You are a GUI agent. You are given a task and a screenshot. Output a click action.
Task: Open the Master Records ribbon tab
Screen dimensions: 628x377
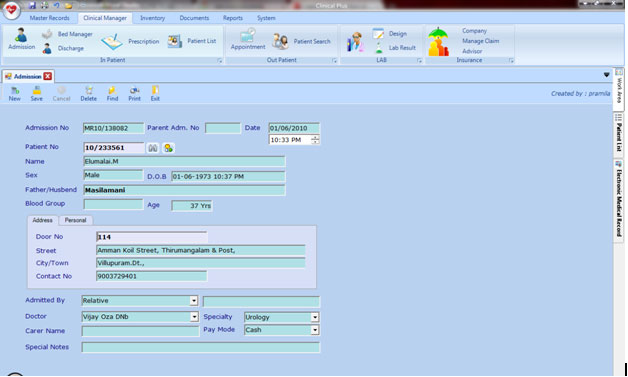coord(49,18)
